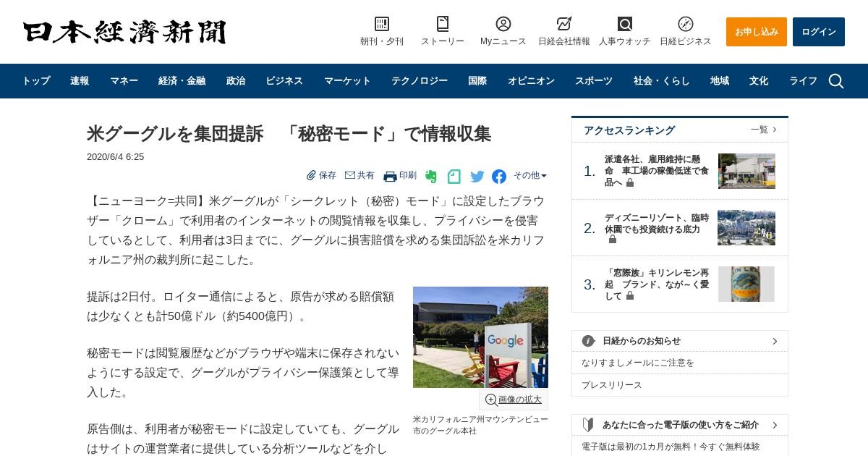This screenshot has height=456, width=868.
Task: Click the 電子版 booklet icon
Action: [588, 425]
